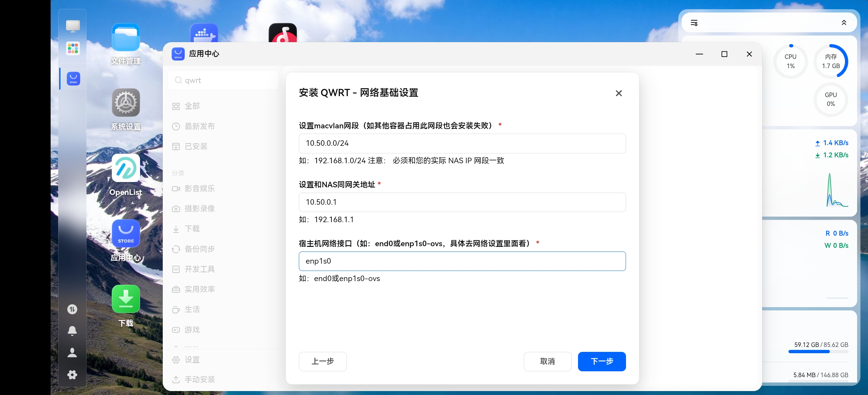Focus the macvlan 网段 input field
The width and height of the screenshot is (868, 395).
point(462,144)
